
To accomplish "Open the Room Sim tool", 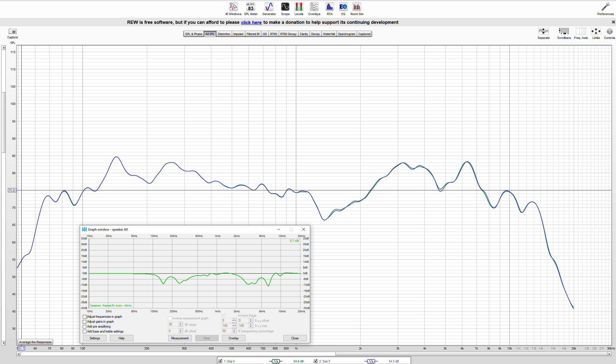I will (357, 9).
